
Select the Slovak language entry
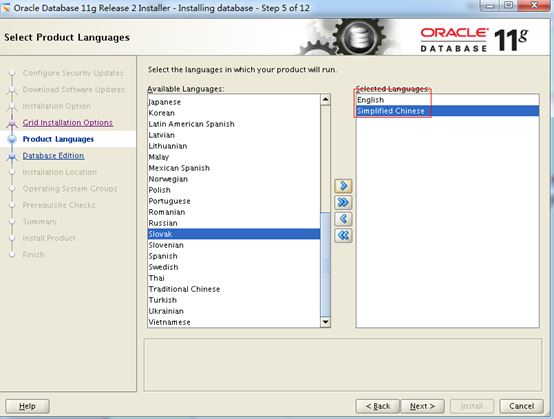click(234, 234)
